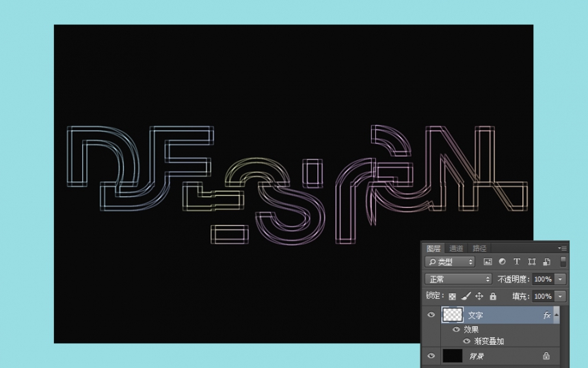
Task: Select the 效果 effects row label
Action: click(471, 330)
